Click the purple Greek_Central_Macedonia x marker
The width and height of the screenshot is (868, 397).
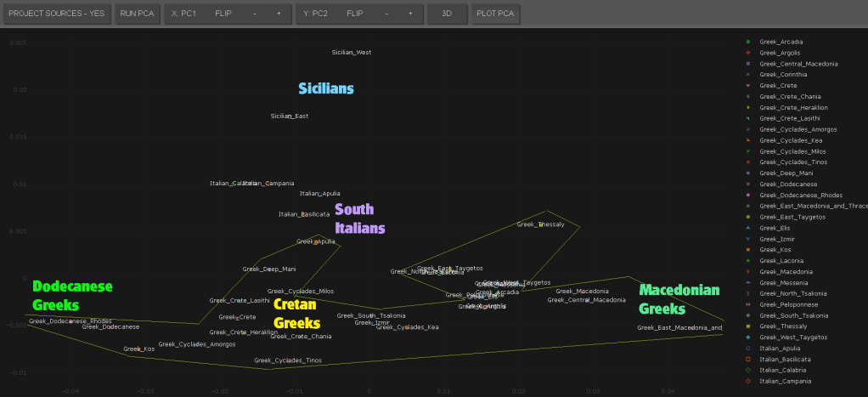747,64
